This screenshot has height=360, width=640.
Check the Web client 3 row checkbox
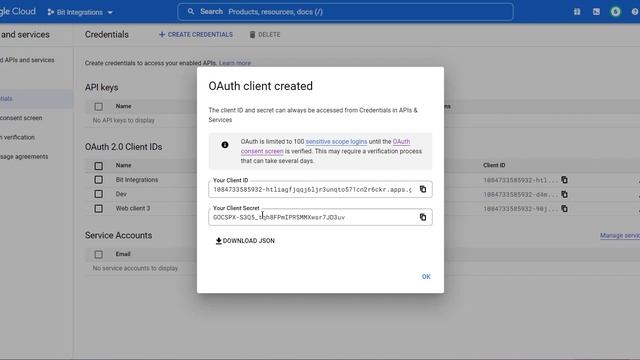(98, 208)
